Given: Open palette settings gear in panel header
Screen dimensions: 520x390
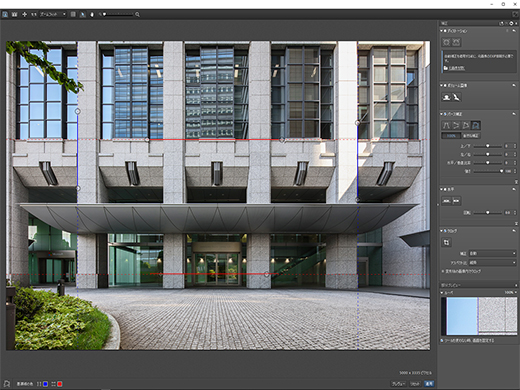Looking at the screenshot, I should [x=511, y=23].
